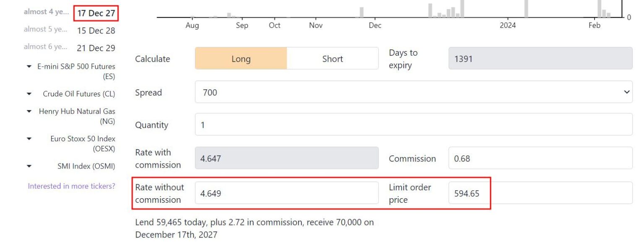The width and height of the screenshot is (644, 246).
Task: Focus the Rate without commission field
Action: (x=287, y=193)
